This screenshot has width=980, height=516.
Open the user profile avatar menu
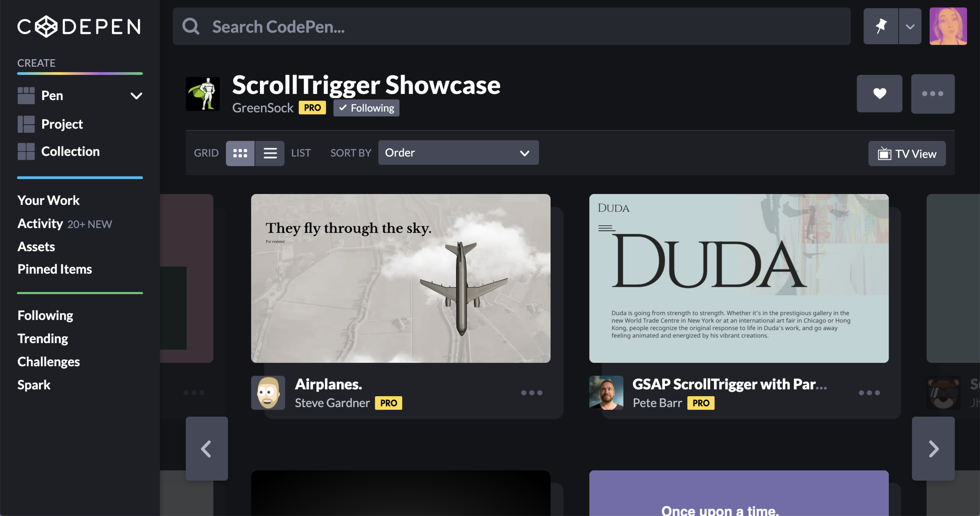click(947, 26)
